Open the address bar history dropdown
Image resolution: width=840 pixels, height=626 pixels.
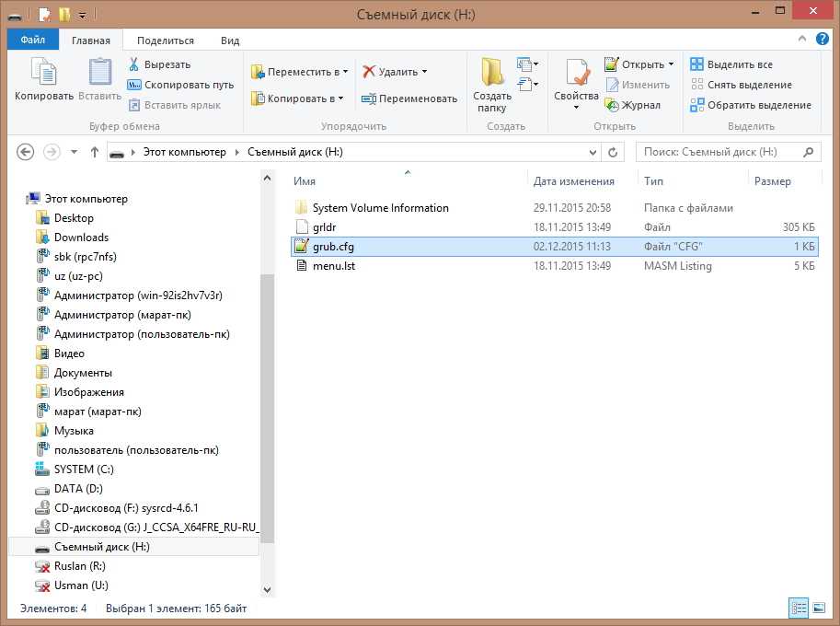pyautogui.click(x=592, y=152)
